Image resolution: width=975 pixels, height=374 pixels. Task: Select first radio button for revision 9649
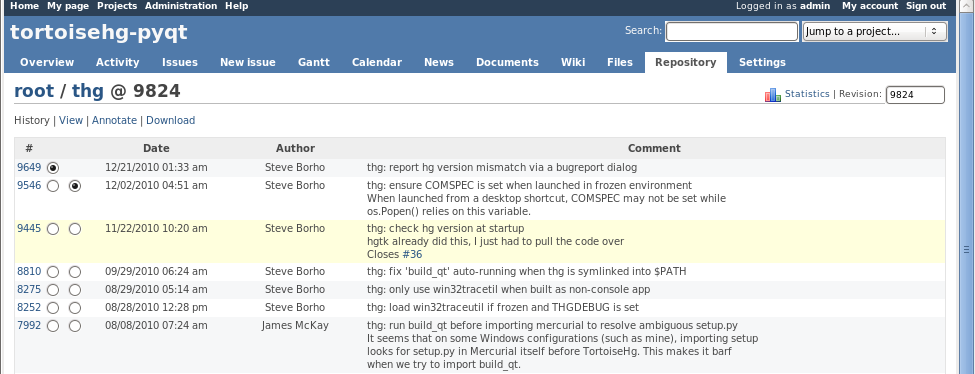pos(53,168)
